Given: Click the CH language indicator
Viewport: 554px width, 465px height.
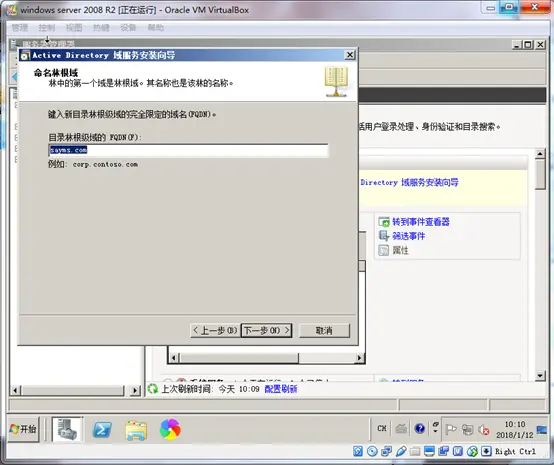Looking at the screenshot, I should click(x=382, y=428).
